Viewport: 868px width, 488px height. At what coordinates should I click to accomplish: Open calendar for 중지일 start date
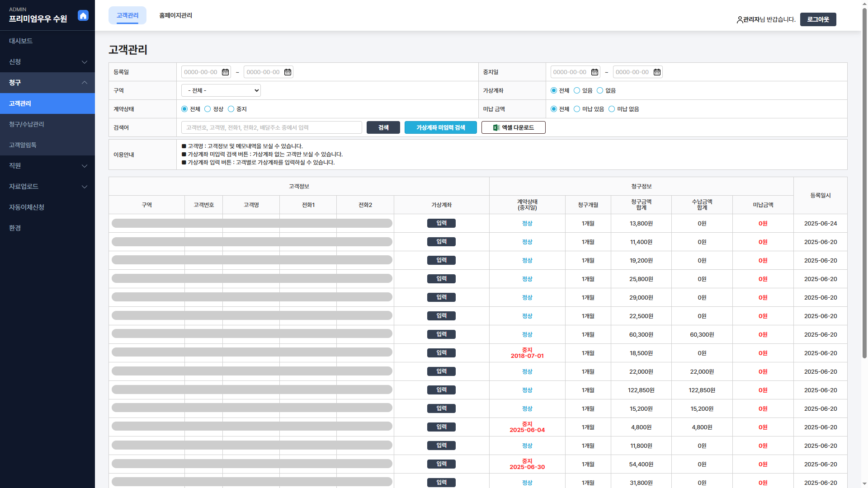point(594,72)
